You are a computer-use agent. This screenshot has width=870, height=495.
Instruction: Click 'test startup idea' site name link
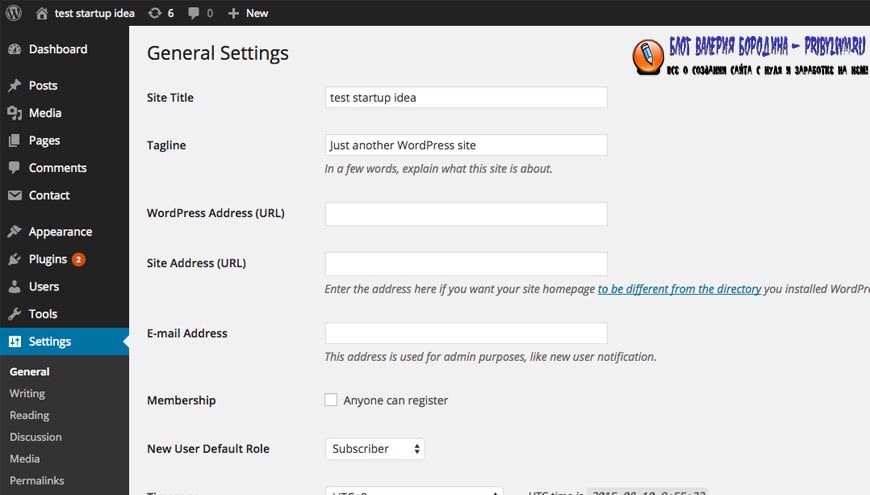click(x=94, y=13)
